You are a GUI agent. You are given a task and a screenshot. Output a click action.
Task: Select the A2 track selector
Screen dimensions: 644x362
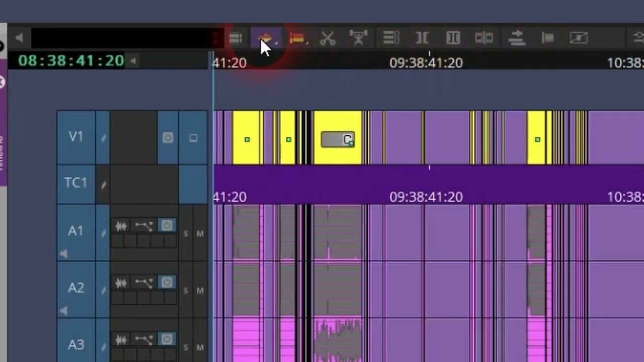(x=76, y=288)
